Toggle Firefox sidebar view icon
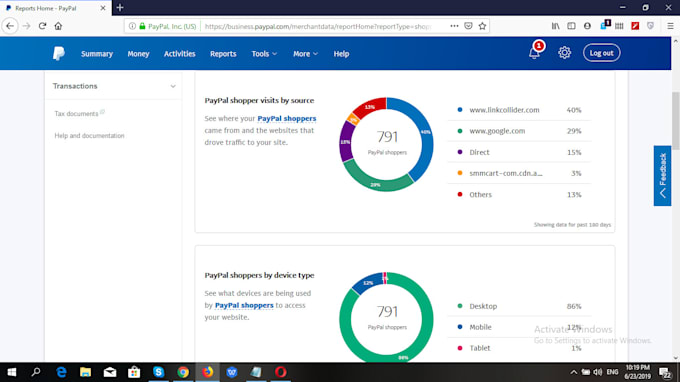 [x=572, y=26]
